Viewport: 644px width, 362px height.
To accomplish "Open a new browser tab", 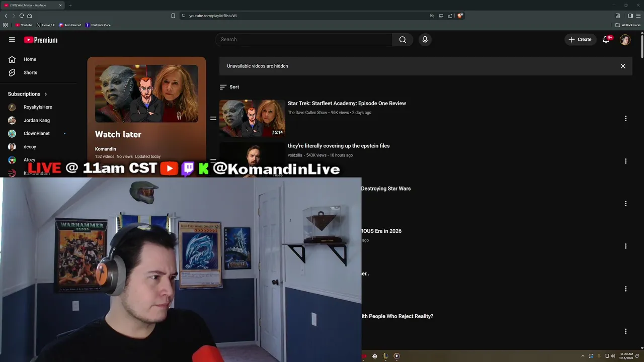I will (x=70, y=5).
